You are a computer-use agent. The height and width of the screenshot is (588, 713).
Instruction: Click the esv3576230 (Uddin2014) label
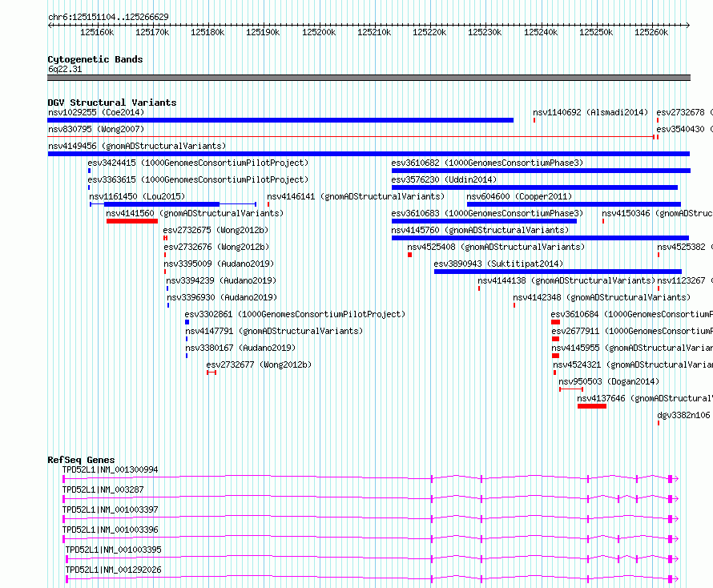[x=444, y=179]
